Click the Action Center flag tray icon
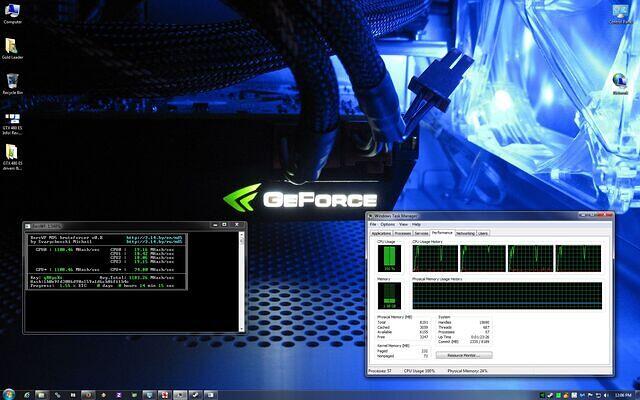This screenshot has height=400, width=640. click(590, 395)
